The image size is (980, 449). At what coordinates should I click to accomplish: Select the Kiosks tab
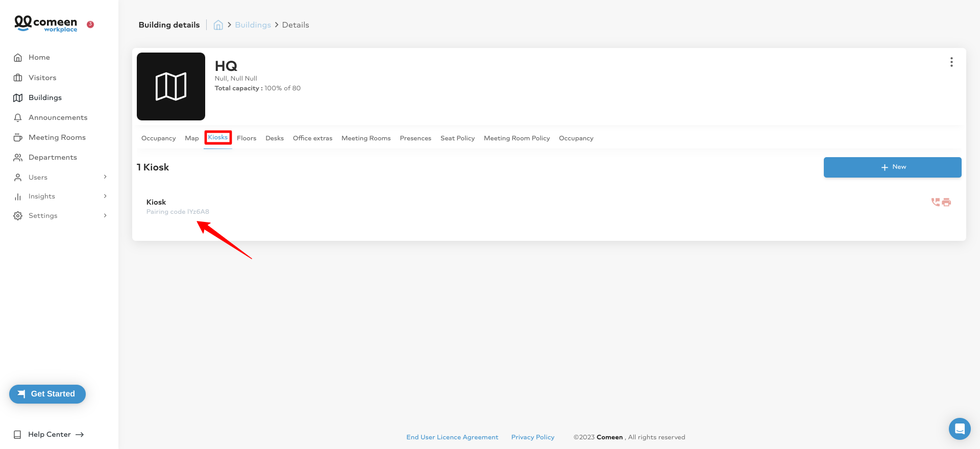[x=218, y=137]
